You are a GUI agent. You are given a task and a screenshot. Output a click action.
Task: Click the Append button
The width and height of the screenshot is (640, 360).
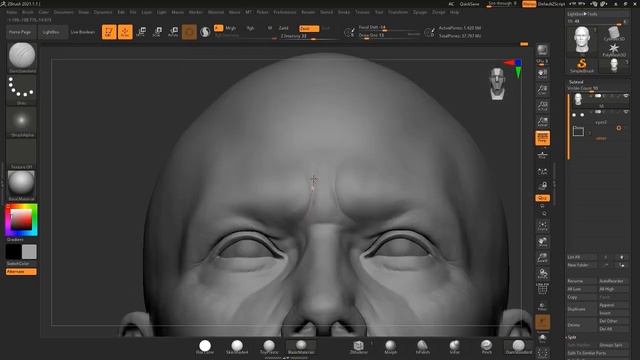(613, 305)
